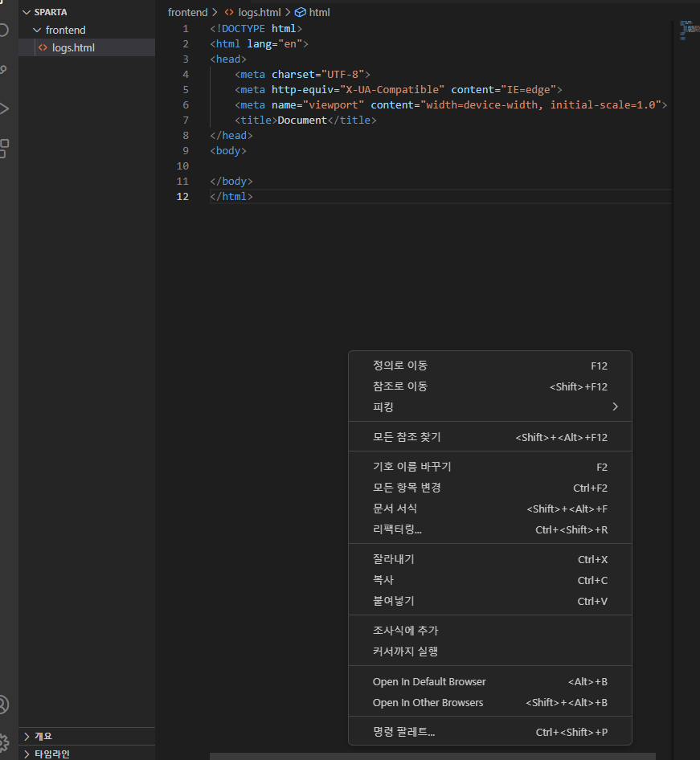Viewport: 700px width, 760px height.
Task: Click the horizontal scrollbar below the editor
Action: coord(432,756)
